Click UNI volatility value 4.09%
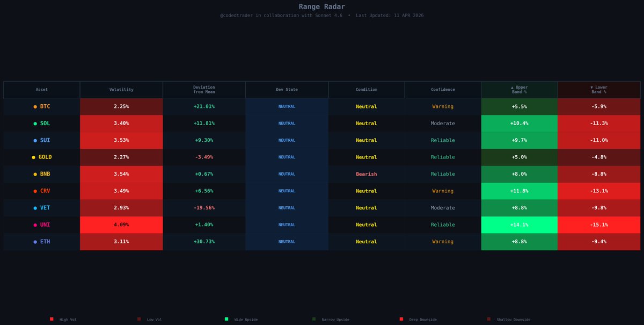This screenshot has width=644, height=325. tap(121, 225)
